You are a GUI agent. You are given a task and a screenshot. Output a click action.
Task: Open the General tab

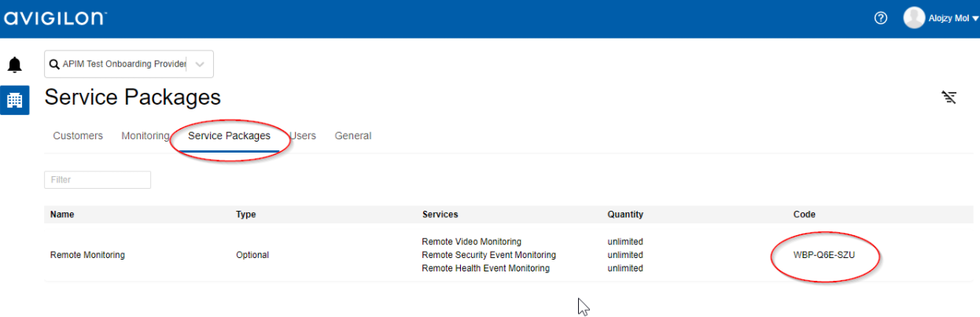pos(352,136)
